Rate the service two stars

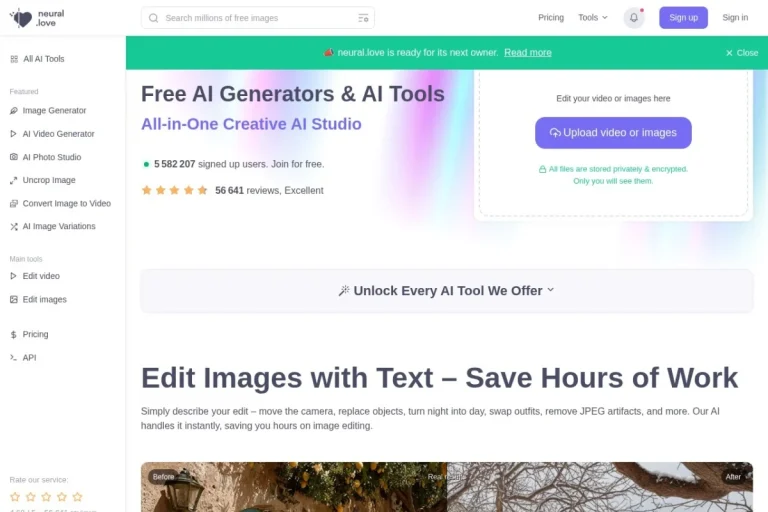[31, 497]
